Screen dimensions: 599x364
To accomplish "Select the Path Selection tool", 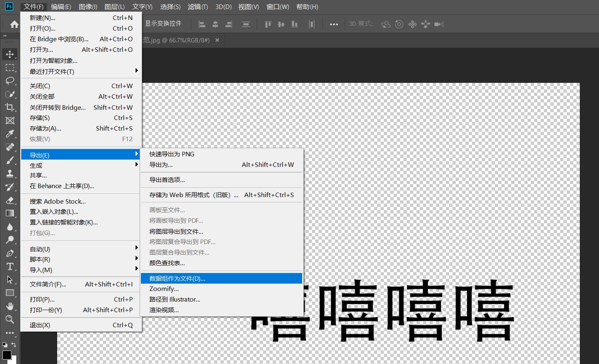I will tap(10, 280).
